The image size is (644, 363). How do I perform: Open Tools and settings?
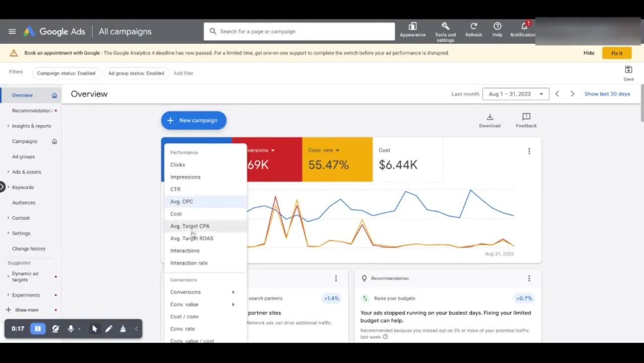click(445, 32)
